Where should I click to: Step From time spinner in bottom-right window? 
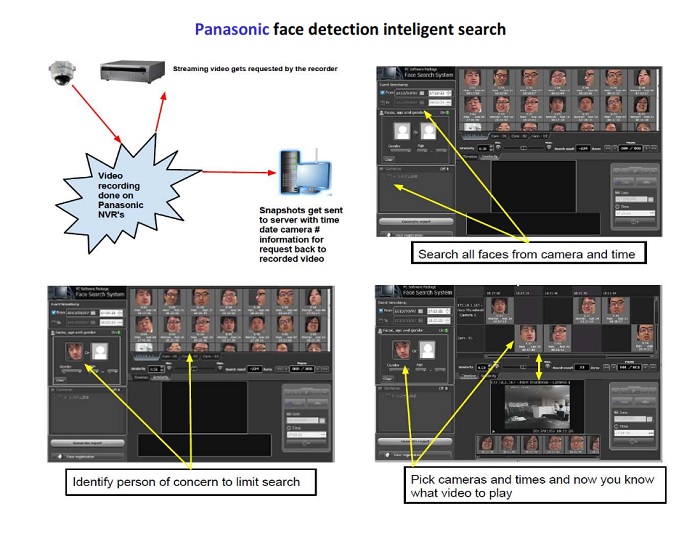pyautogui.click(x=449, y=311)
